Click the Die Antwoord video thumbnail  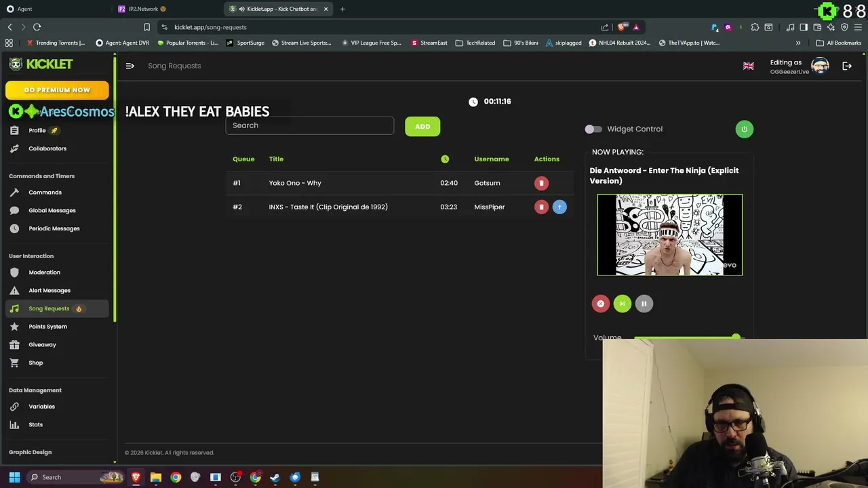point(670,235)
